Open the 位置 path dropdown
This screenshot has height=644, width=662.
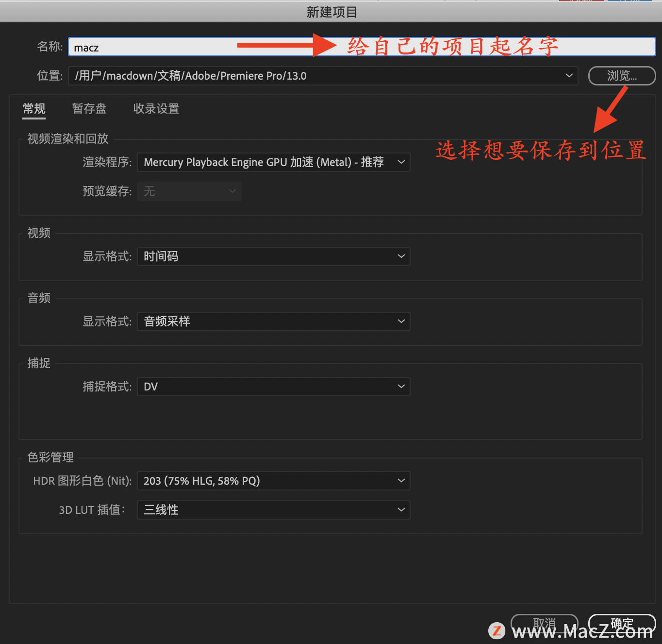[323, 76]
